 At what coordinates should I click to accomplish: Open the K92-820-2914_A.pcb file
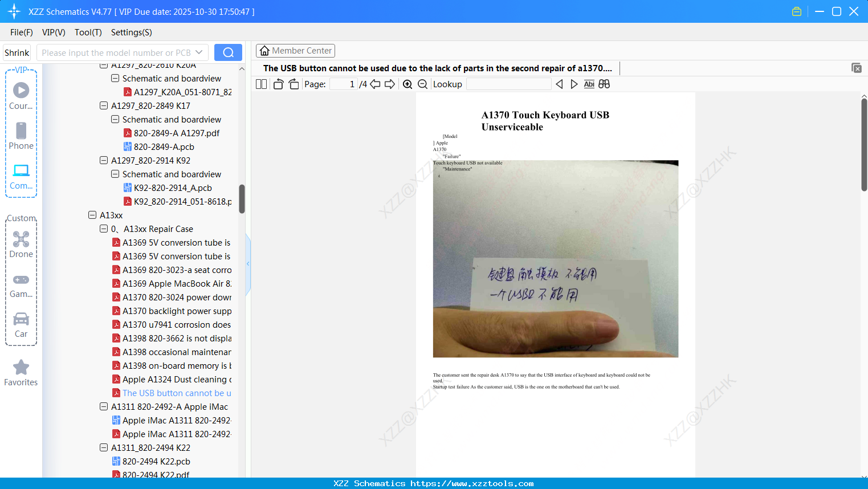[168, 188]
